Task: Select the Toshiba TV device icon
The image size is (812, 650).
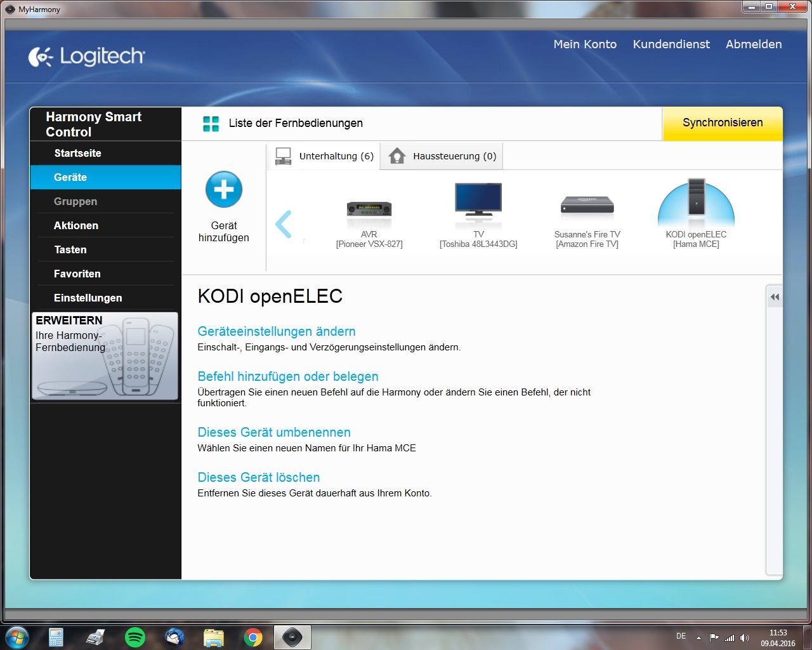Action: tap(478, 201)
